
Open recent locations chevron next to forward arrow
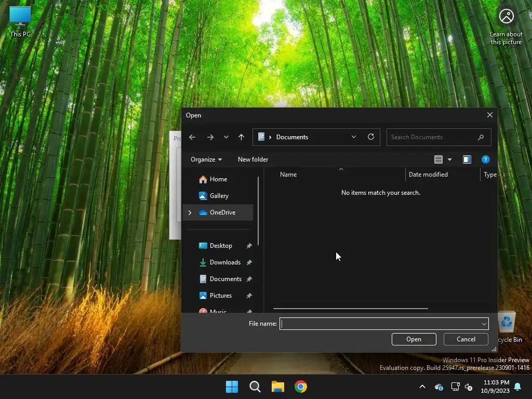[x=226, y=137]
